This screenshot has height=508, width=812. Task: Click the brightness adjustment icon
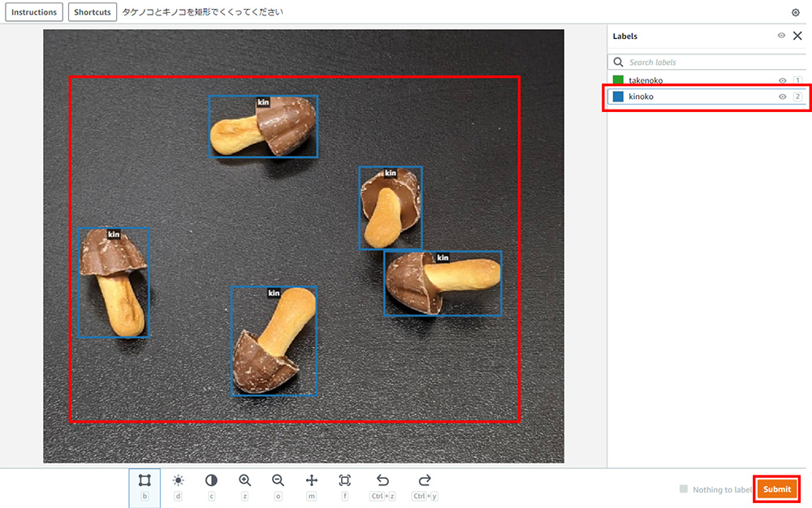[179, 480]
